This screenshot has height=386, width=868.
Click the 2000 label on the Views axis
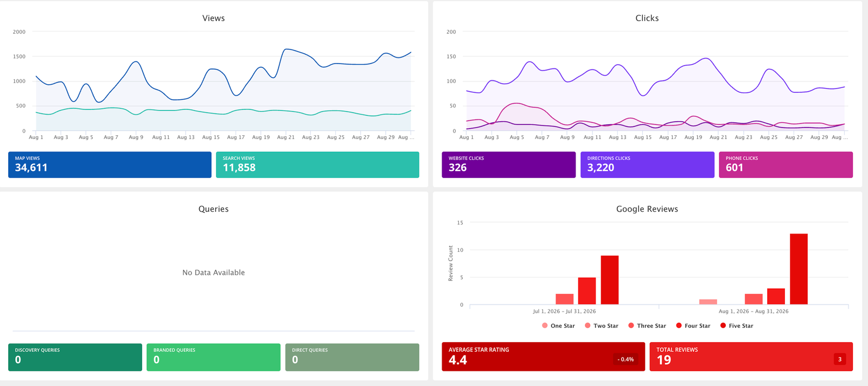click(19, 32)
